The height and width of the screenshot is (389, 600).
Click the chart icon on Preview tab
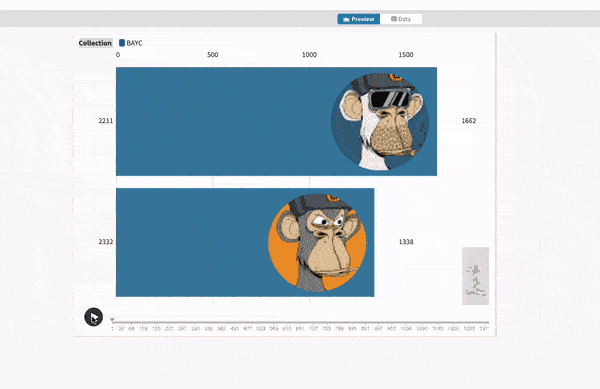coord(346,19)
